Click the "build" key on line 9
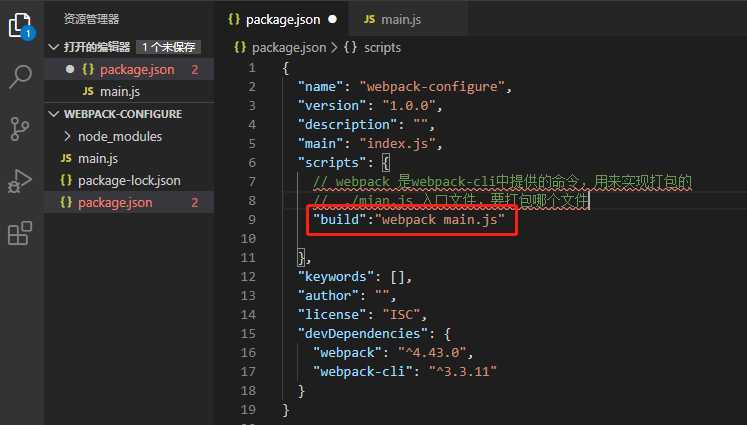The height and width of the screenshot is (425, 747). 339,219
